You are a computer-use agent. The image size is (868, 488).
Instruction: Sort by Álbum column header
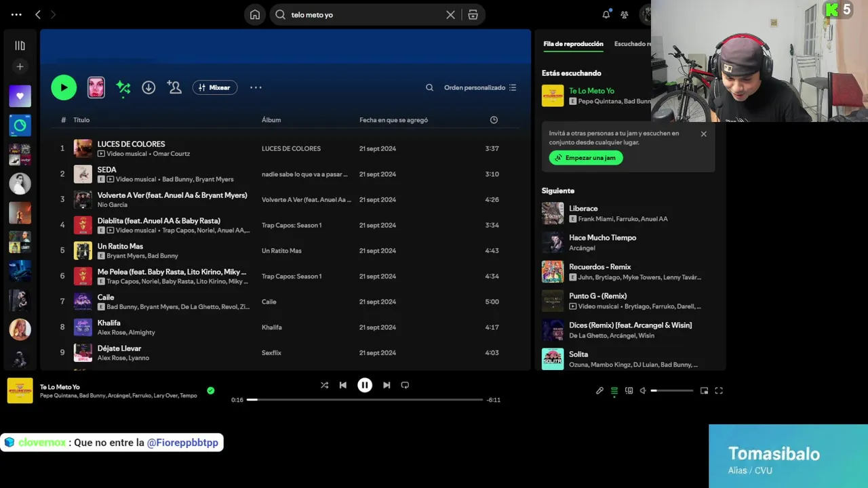click(x=271, y=120)
